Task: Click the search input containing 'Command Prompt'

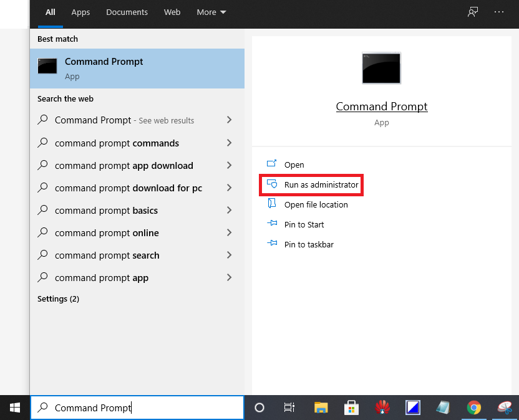Action: tap(137, 408)
